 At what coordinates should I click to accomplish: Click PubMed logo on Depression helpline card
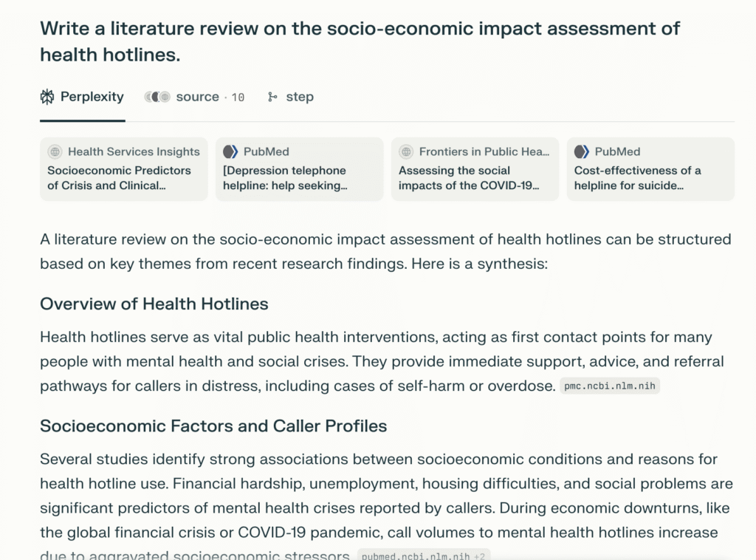click(230, 151)
